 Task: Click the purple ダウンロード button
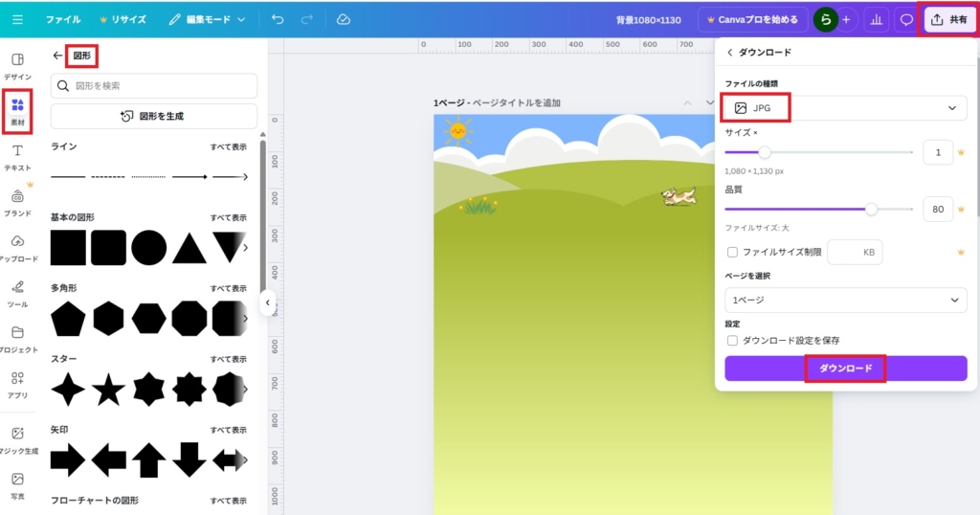[845, 369]
